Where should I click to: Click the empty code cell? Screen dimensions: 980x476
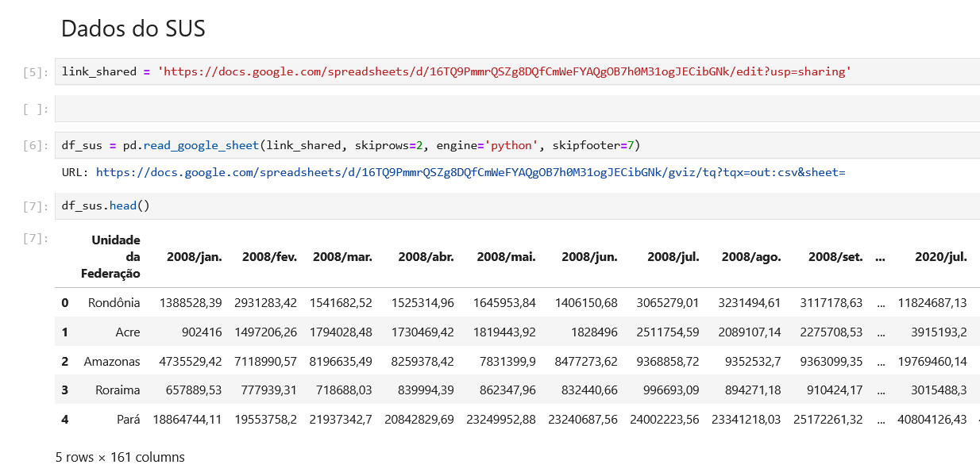click(x=517, y=109)
